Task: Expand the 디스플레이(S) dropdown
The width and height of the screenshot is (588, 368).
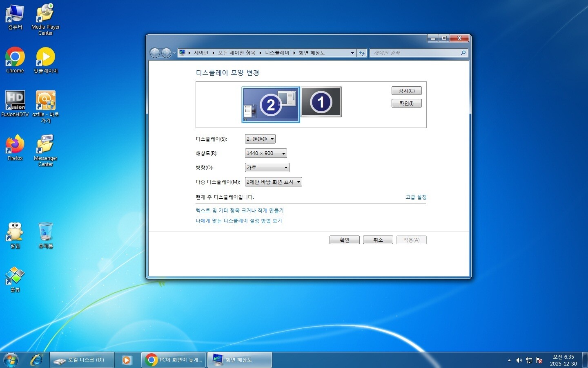Action: point(260,139)
